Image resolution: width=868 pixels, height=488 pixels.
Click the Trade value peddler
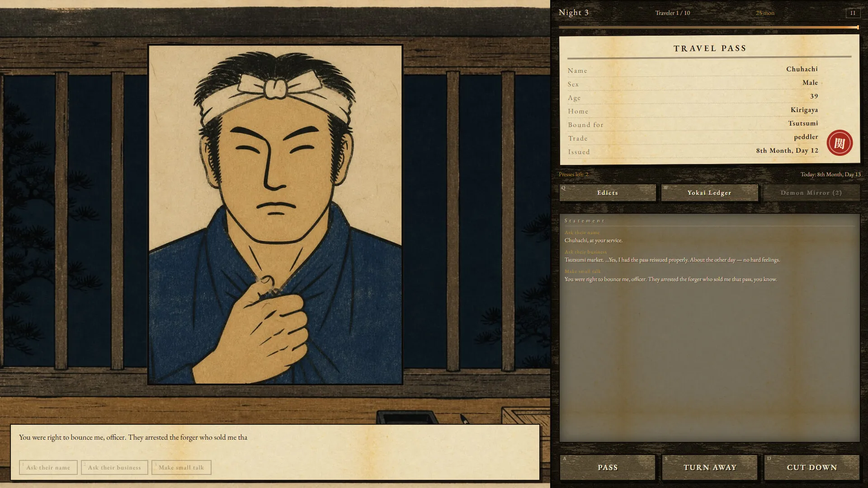coord(806,137)
